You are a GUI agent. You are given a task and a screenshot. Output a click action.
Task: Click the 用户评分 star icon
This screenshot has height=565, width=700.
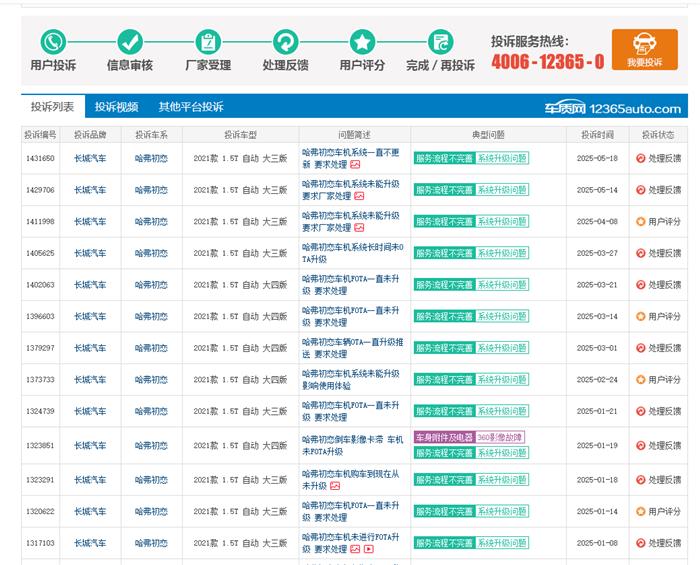(x=362, y=42)
